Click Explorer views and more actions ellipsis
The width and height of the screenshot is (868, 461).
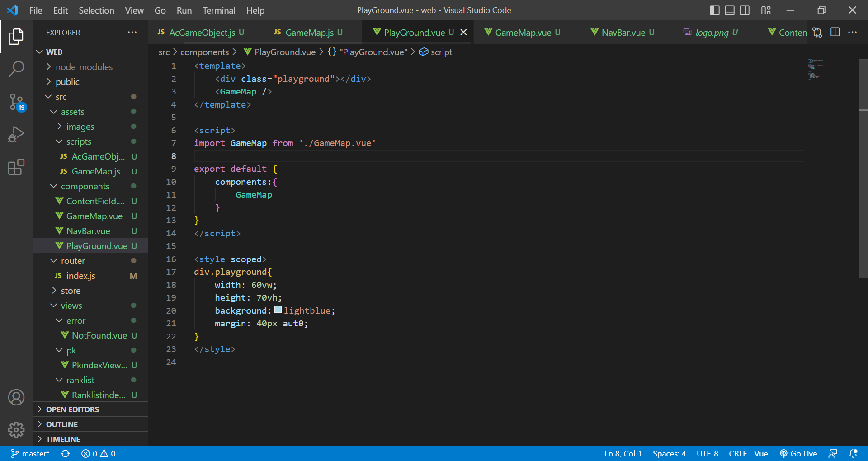click(132, 32)
